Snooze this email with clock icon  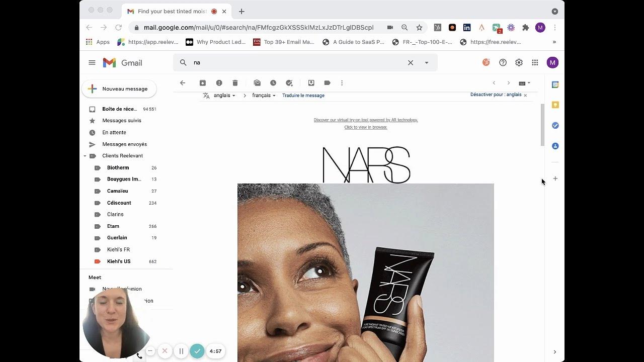273,83
